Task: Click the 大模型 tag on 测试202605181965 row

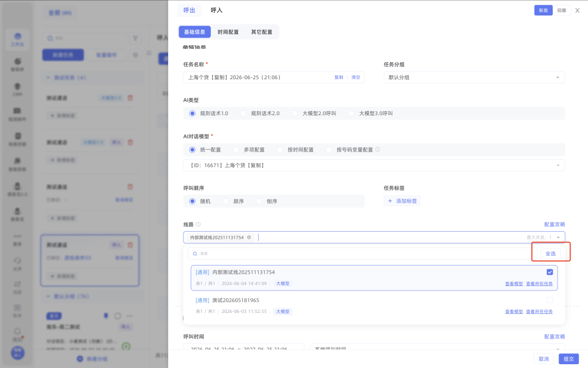Action: (283, 312)
